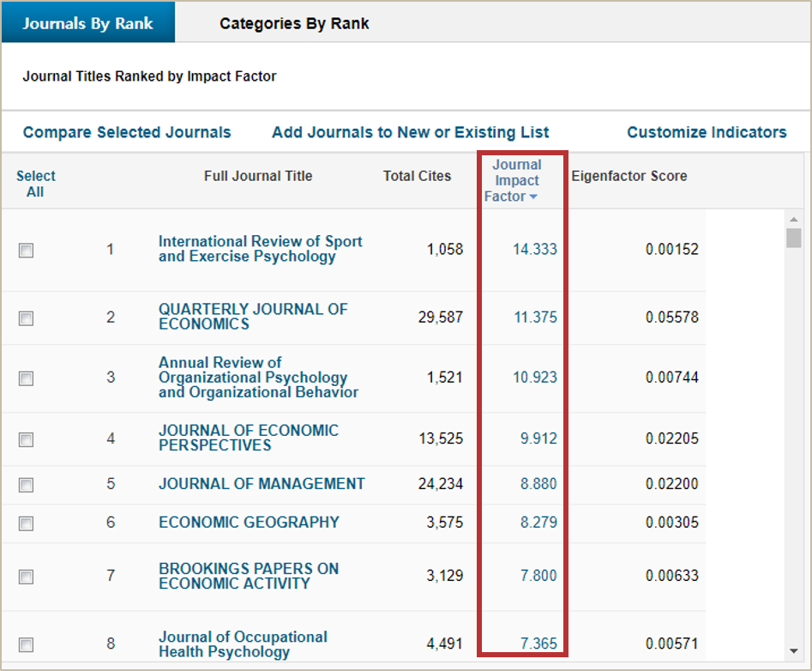The width and height of the screenshot is (812, 671).
Task: Toggle the Economic Geography row checkbox
Action: click(27, 523)
